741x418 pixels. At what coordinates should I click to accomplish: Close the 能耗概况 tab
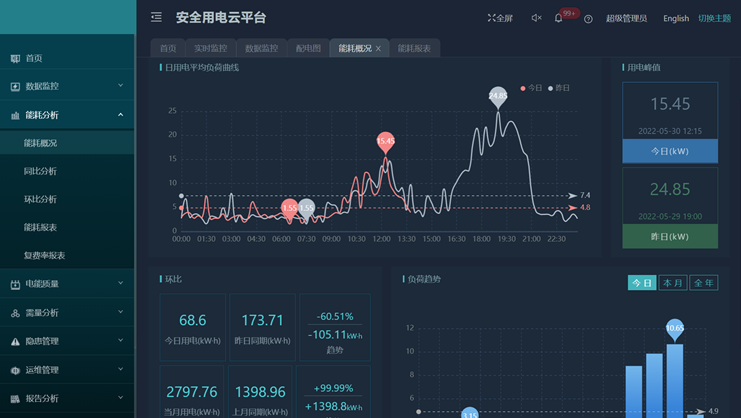[378, 49]
